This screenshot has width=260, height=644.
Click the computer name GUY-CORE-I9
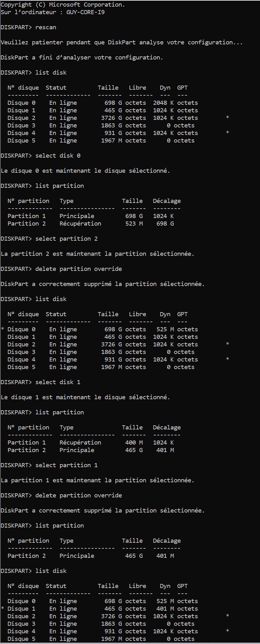tap(85, 12)
